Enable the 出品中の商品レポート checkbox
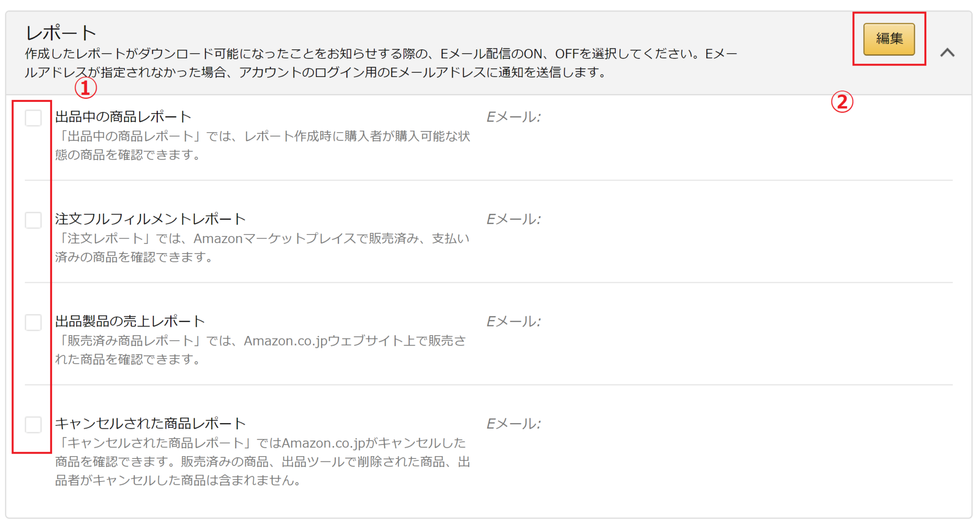The height and width of the screenshot is (525, 980). point(33,118)
